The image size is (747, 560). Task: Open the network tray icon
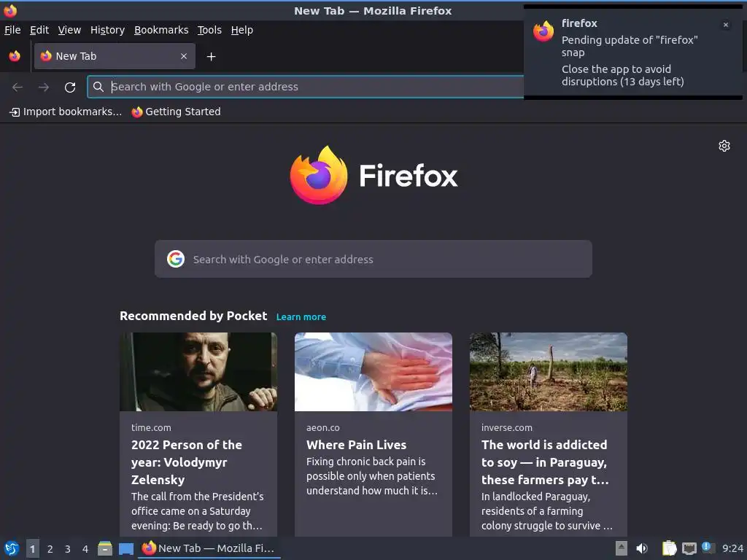pos(689,548)
